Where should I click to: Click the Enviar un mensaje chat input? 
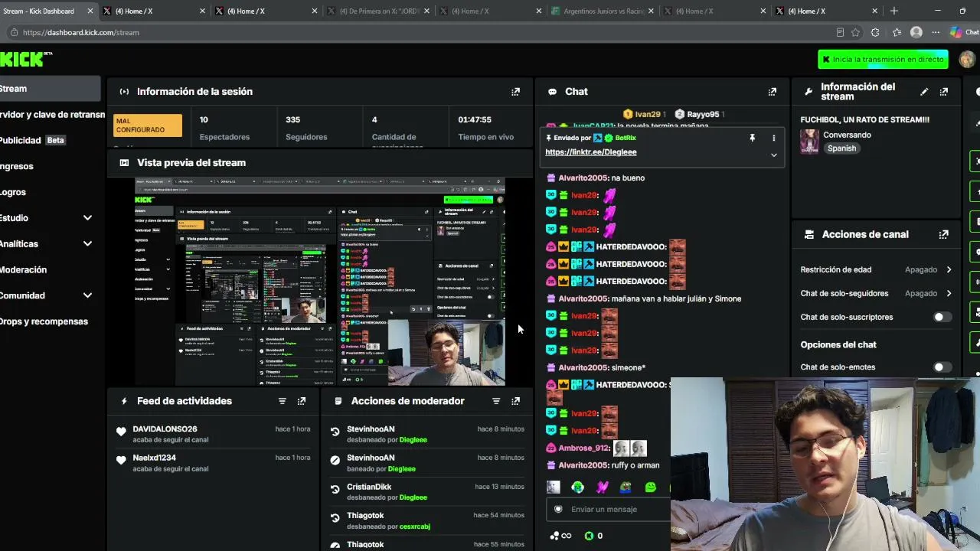tap(609, 509)
